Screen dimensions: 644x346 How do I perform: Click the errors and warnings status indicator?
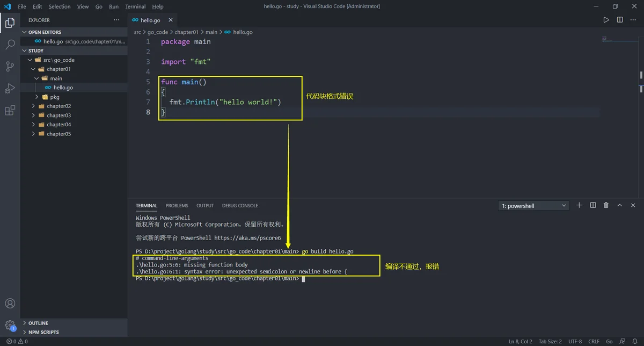pyautogui.click(x=17, y=341)
